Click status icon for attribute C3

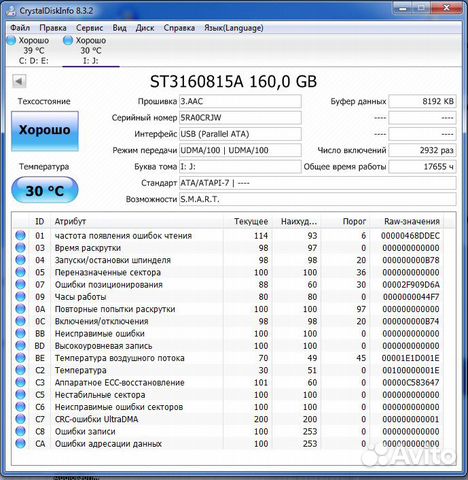pyautogui.click(x=20, y=382)
